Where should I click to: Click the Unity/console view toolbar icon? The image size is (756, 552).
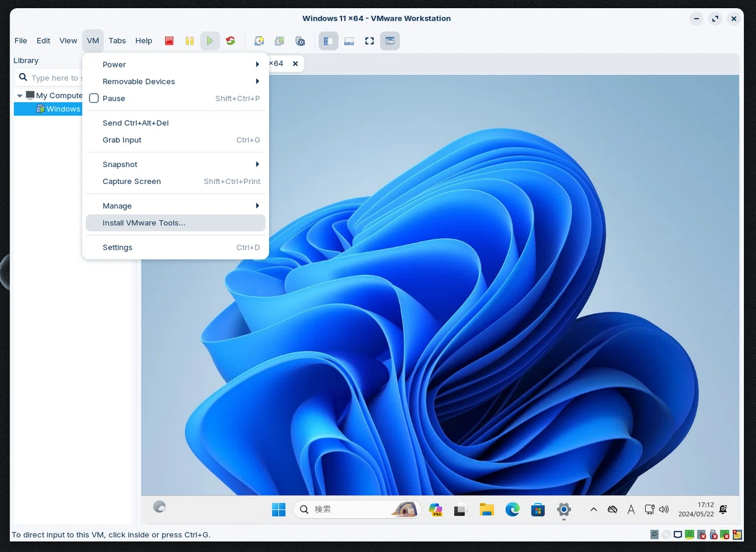pos(390,41)
